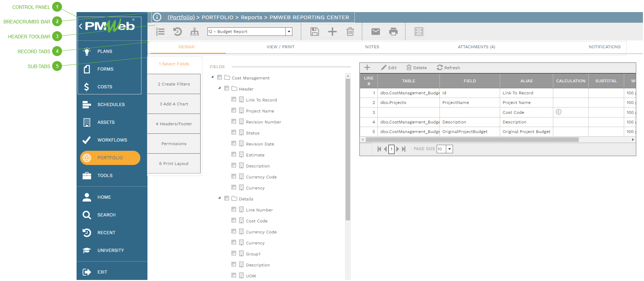Check the Cost Management folder checkbox
The height and width of the screenshot is (281, 644).
pyautogui.click(x=219, y=77)
